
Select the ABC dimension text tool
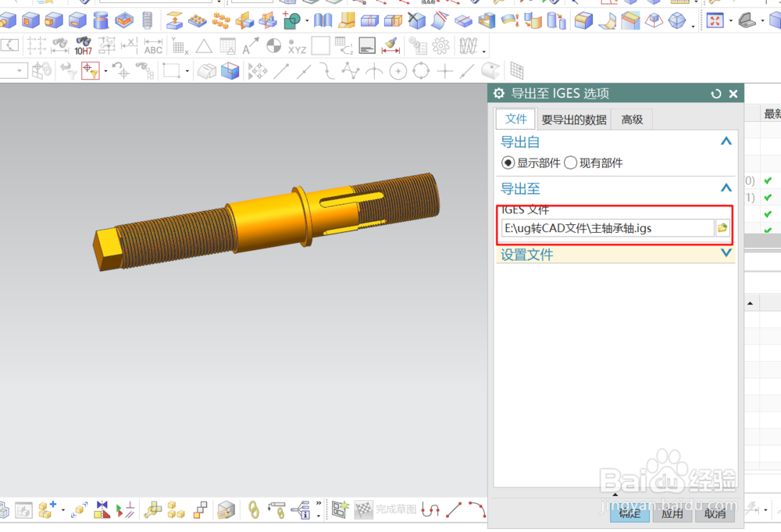[x=153, y=46]
